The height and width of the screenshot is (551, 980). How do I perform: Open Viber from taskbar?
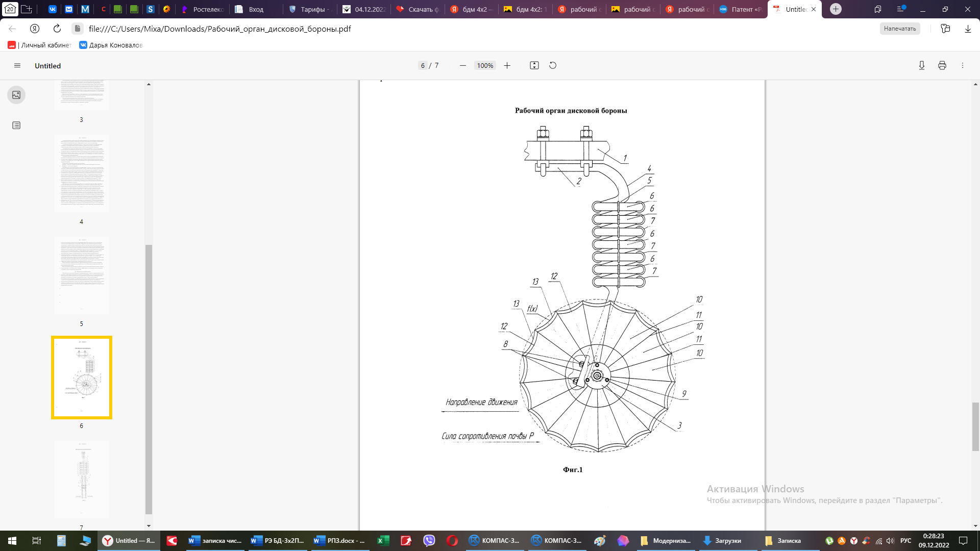(429, 541)
